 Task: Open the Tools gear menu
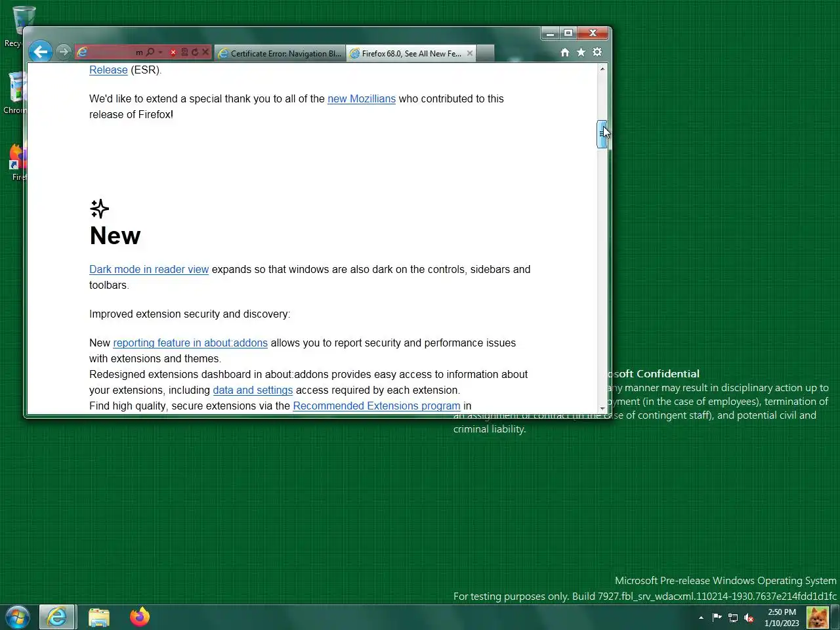(x=597, y=52)
